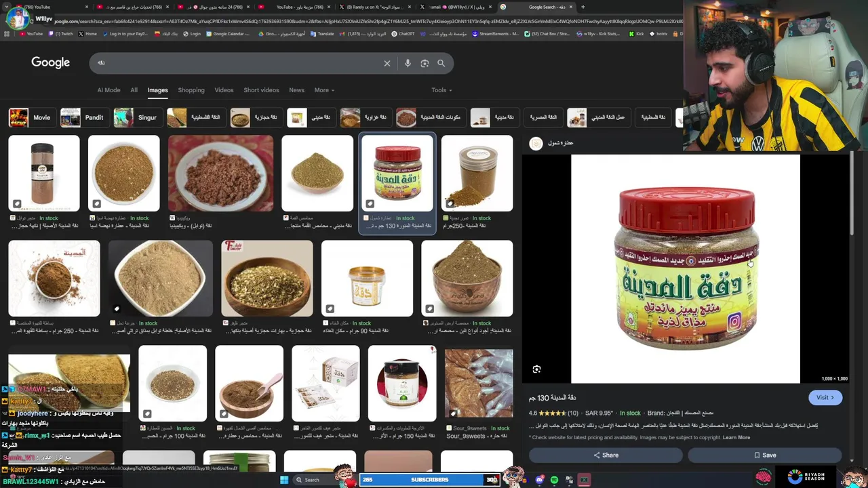The width and height of the screenshot is (868, 488).
Task: Click the Visit button for the product
Action: (x=825, y=398)
